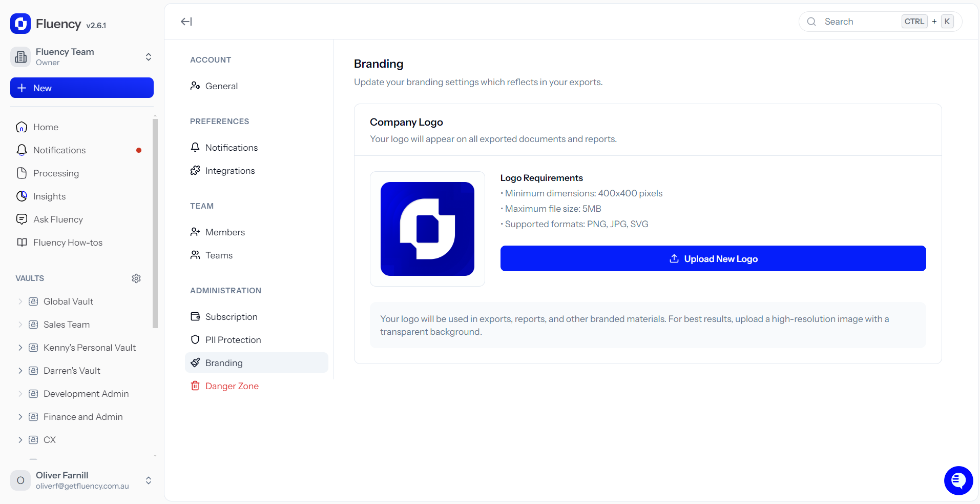Open Darren's Vault
This screenshot has width=980, height=504.
pos(72,371)
